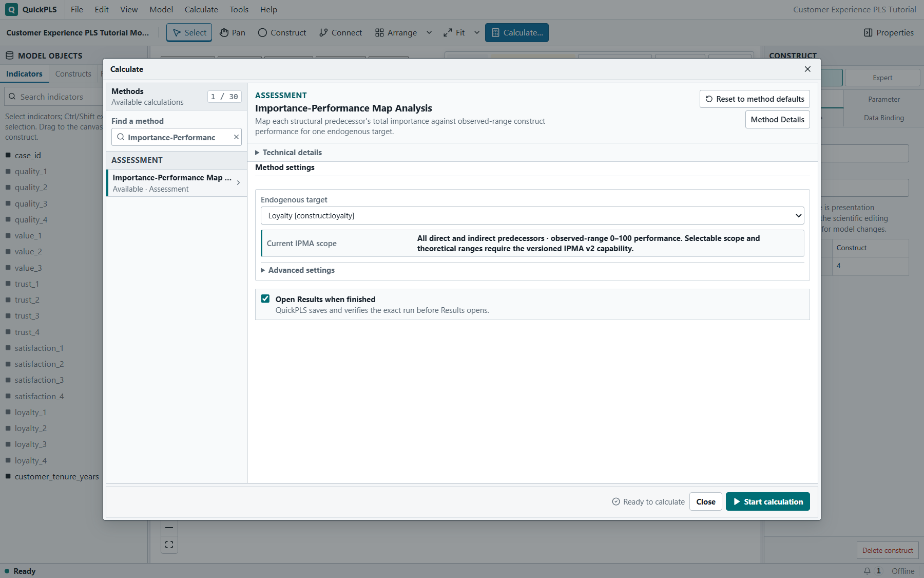Select customer_tenure_years indicator

click(56, 476)
